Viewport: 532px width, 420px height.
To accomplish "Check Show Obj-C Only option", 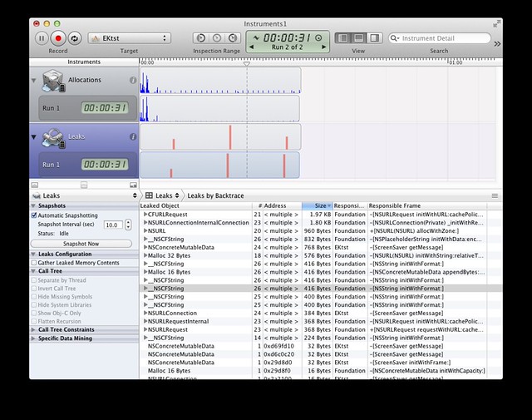I will (x=34, y=313).
